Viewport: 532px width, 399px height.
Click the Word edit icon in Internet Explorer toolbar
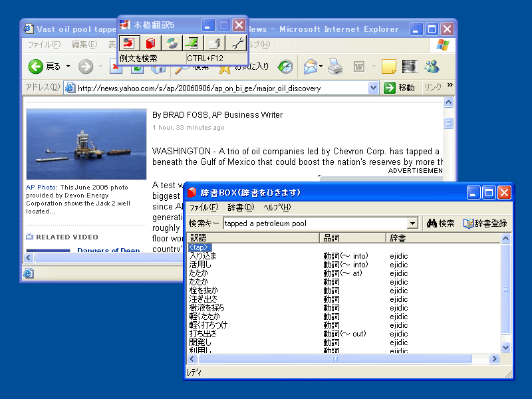[x=359, y=66]
